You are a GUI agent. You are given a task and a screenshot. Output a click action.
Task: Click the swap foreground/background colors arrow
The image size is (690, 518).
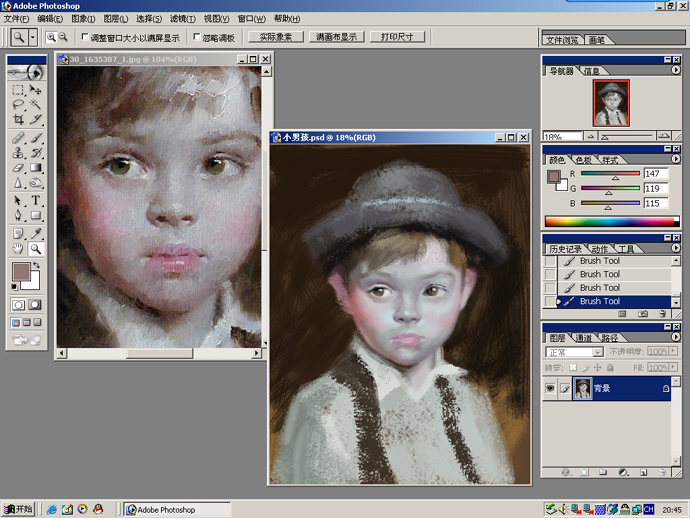point(37,265)
